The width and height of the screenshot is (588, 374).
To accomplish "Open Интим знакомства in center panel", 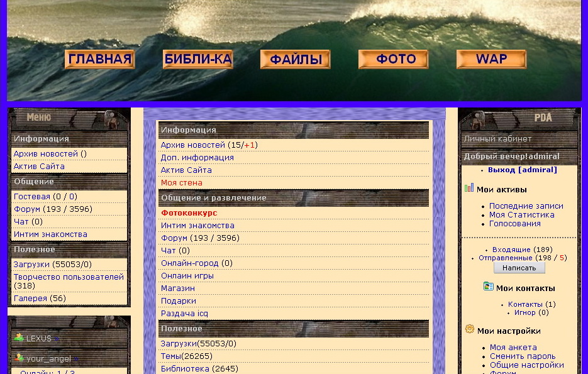I will [197, 226].
